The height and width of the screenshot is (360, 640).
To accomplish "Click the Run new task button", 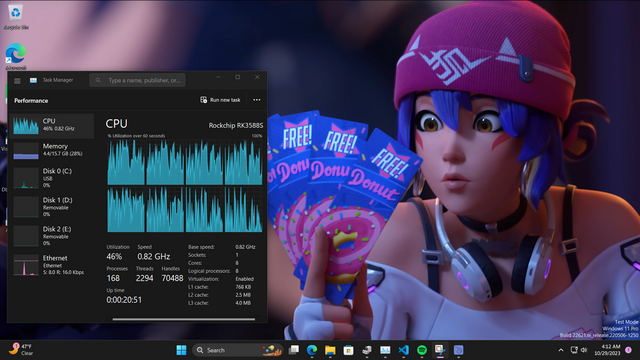I will pyautogui.click(x=220, y=100).
